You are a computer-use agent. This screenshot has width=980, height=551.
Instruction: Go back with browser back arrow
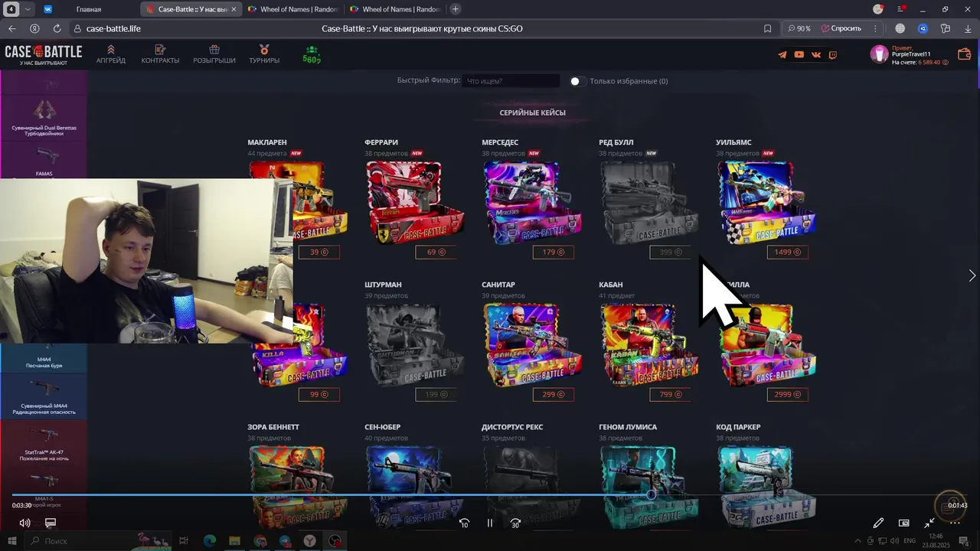(11, 28)
